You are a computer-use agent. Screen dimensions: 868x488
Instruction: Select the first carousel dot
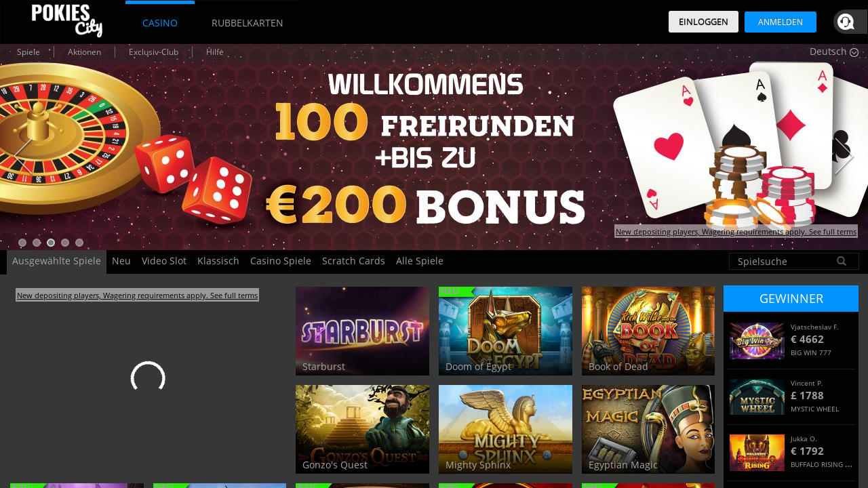coord(22,243)
